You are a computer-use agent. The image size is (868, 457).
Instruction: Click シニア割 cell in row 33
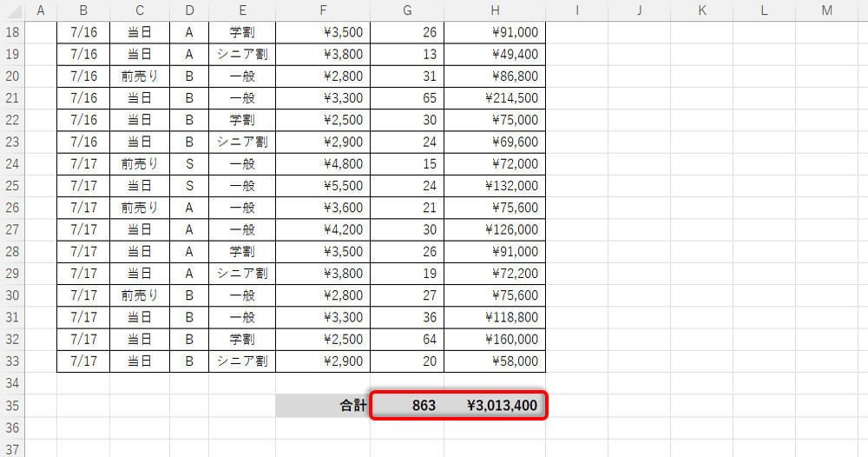(x=242, y=361)
